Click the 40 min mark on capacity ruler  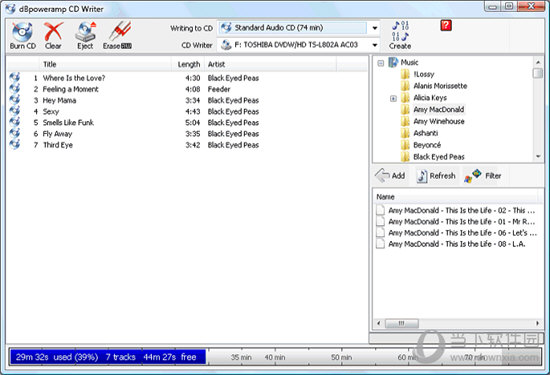click(x=275, y=357)
